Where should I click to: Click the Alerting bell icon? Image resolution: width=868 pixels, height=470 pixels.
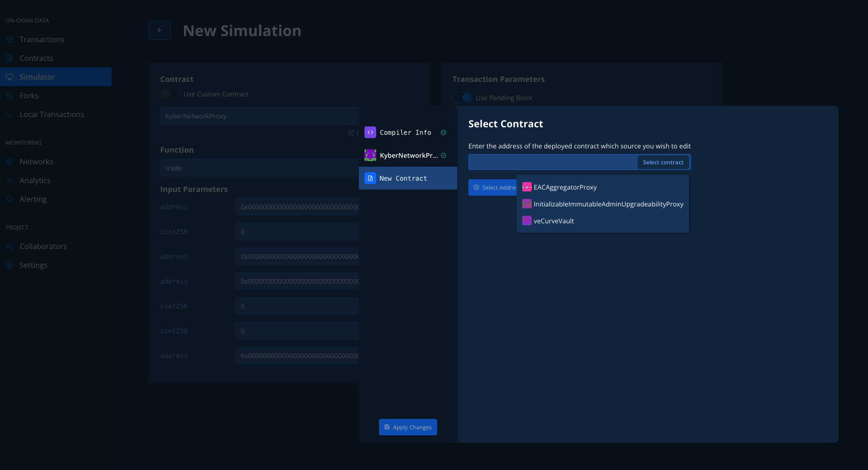point(9,199)
